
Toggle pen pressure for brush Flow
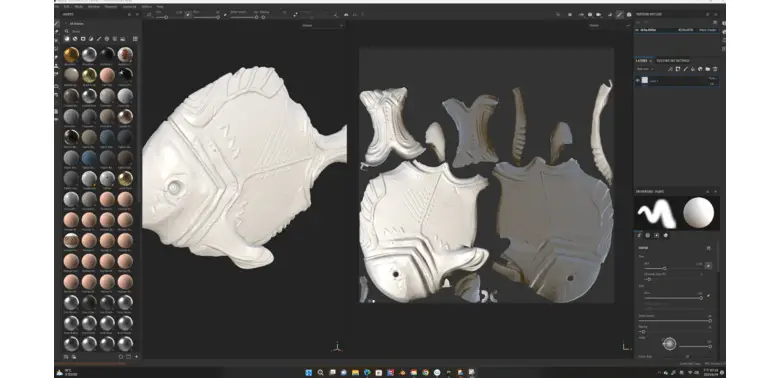[708, 295]
